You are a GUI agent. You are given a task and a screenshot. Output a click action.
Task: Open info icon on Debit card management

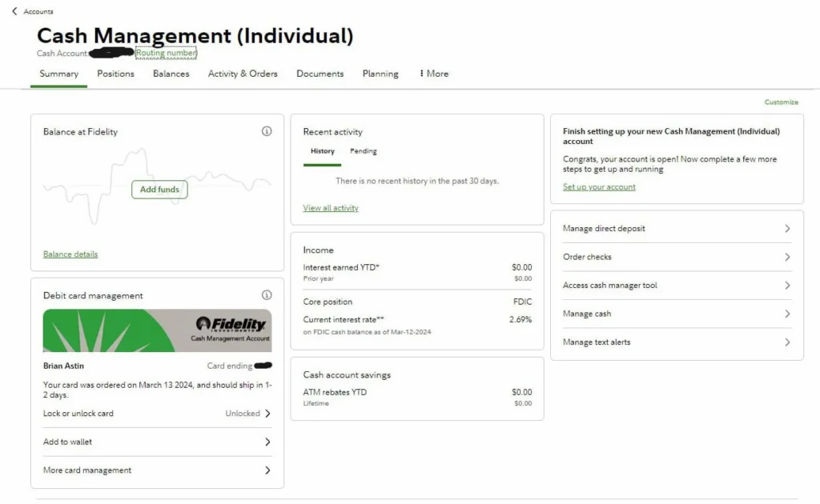(267, 295)
